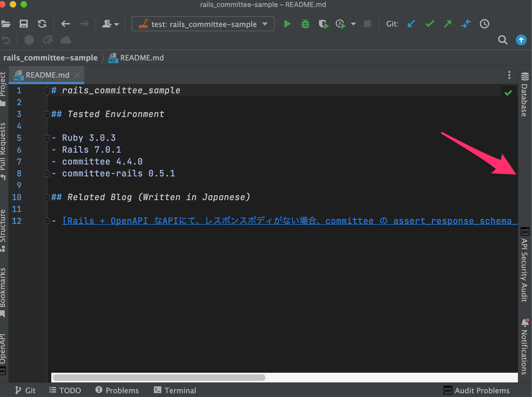Click the 'committee 4.4.0' line
532x397 pixels.
tap(102, 162)
